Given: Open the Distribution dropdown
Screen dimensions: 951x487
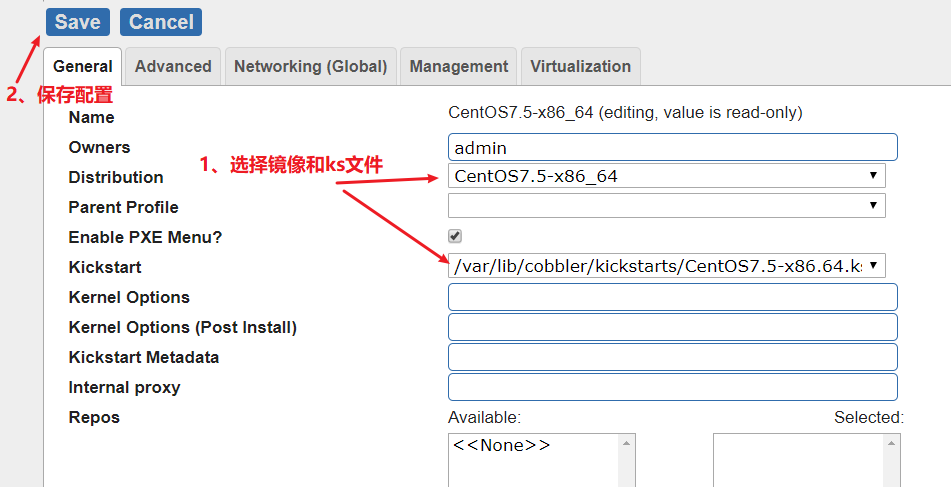Looking at the screenshot, I should click(667, 176).
